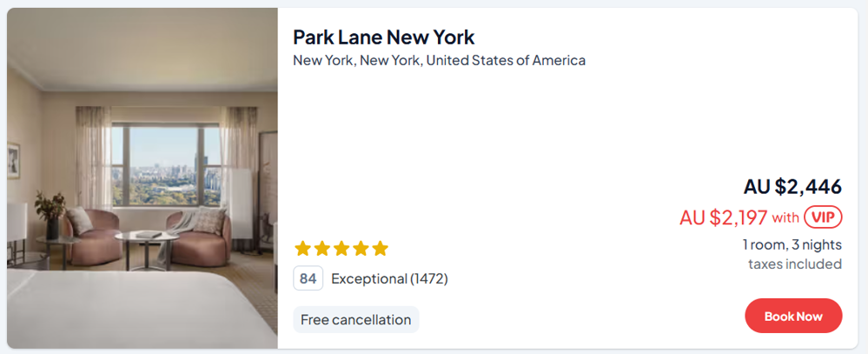Click the red VIP badge
Screen dimensions: 868x354
coord(823,217)
